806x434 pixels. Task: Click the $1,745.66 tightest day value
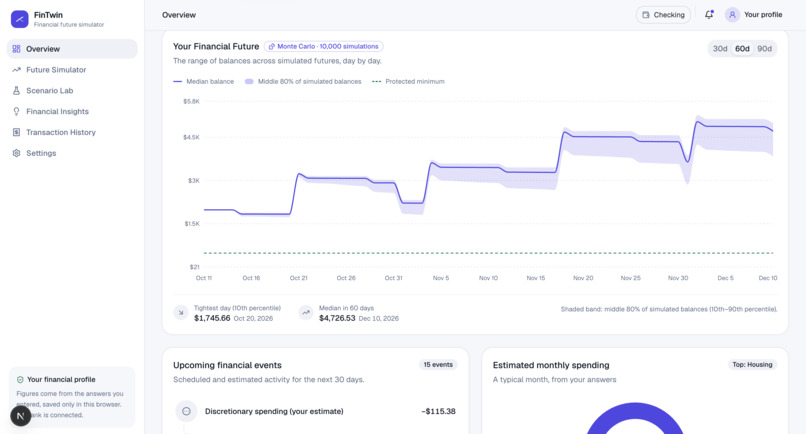[212, 318]
